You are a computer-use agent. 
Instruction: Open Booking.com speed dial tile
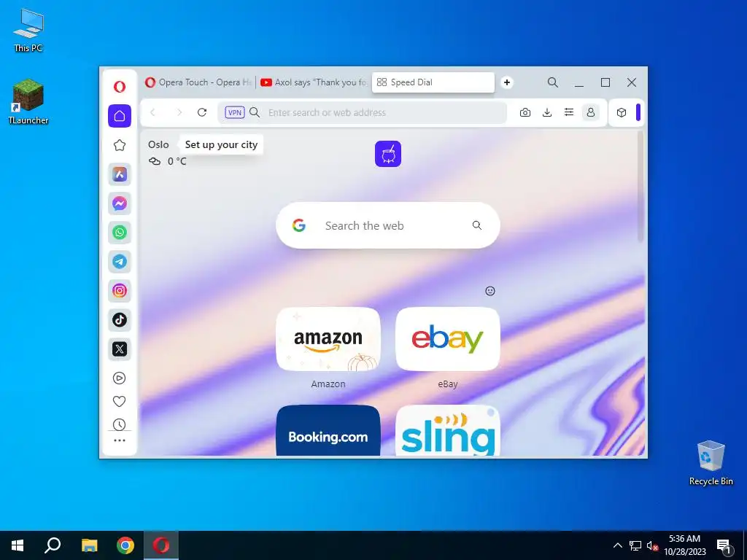328,430
